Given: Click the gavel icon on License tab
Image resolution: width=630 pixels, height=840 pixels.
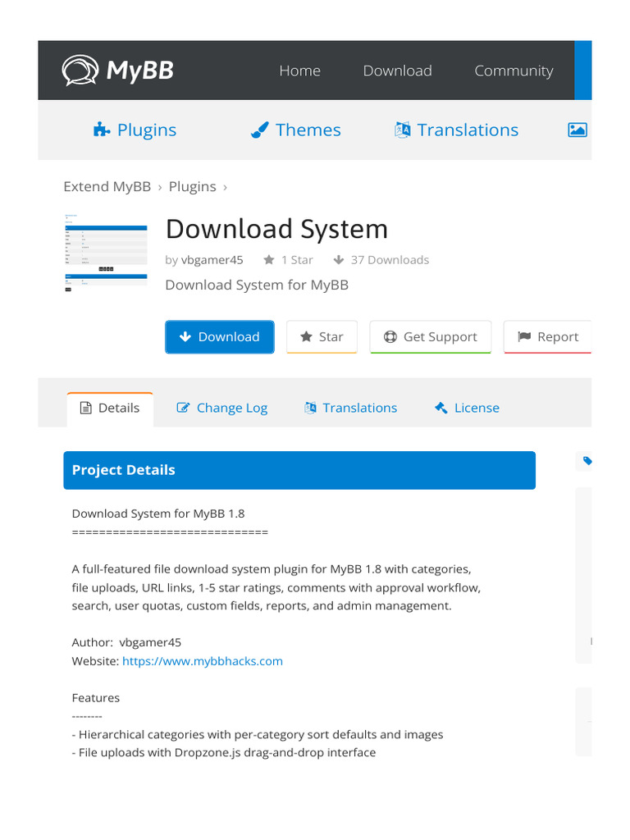Looking at the screenshot, I should click(441, 408).
